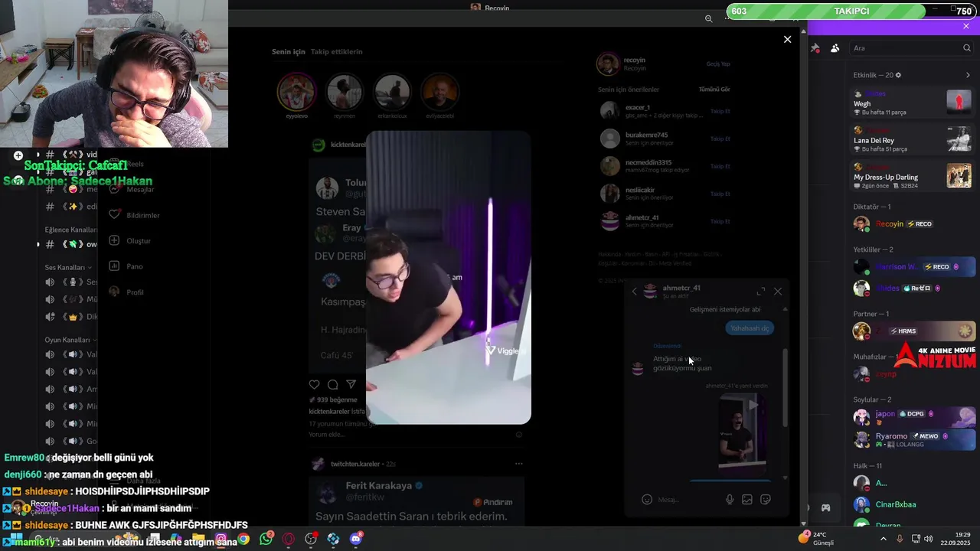The image size is (980, 551).
Task: Click the Mesaj input field
Action: [688, 500]
